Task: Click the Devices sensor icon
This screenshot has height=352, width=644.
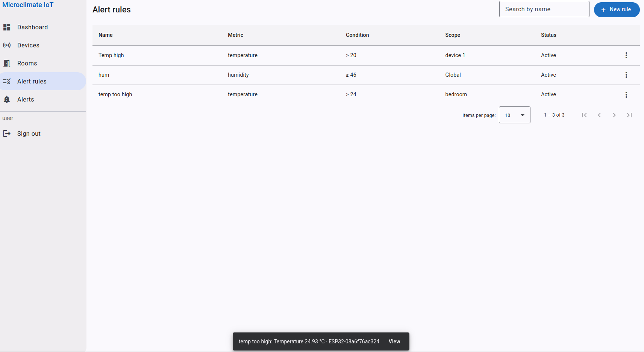Action: tap(7, 45)
